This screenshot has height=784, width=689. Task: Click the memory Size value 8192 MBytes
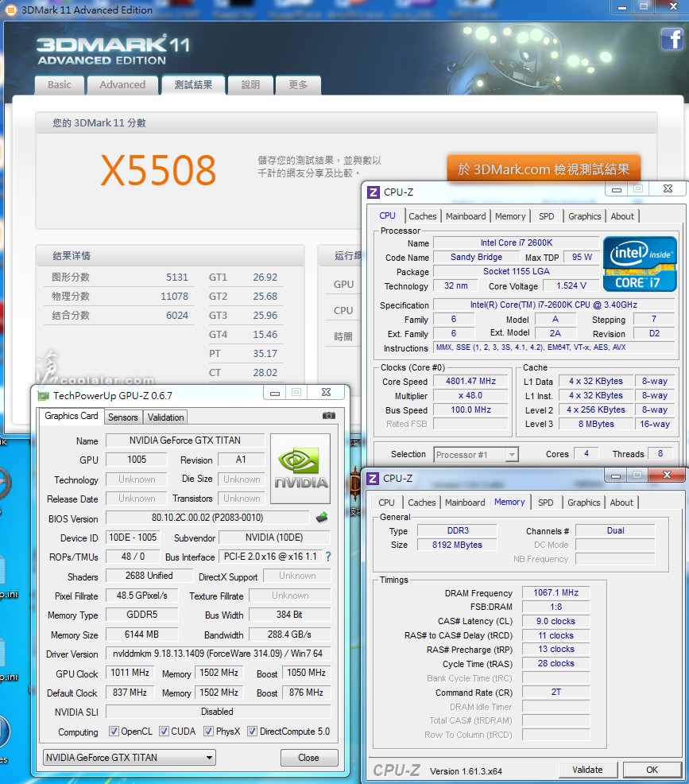coord(457,545)
